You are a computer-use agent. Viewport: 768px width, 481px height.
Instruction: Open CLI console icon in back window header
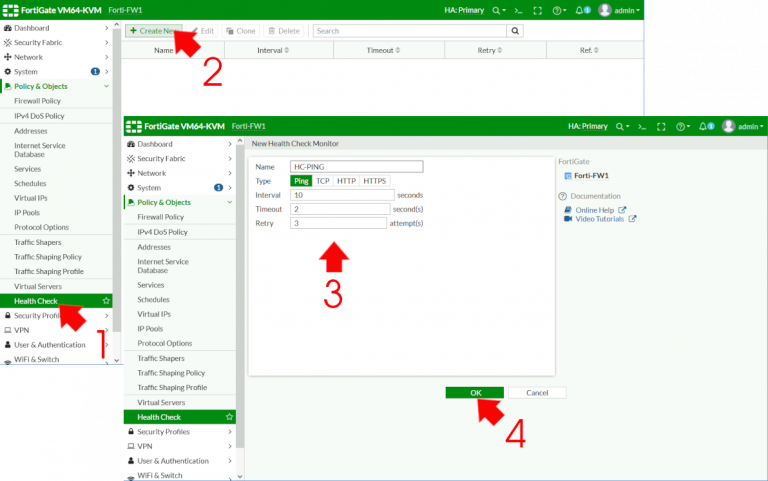pos(518,10)
